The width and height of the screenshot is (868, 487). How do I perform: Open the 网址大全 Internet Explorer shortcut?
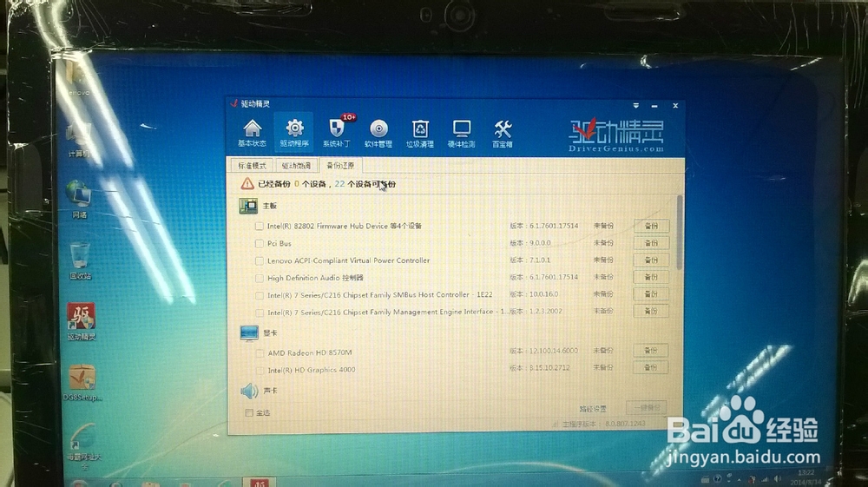[83, 447]
